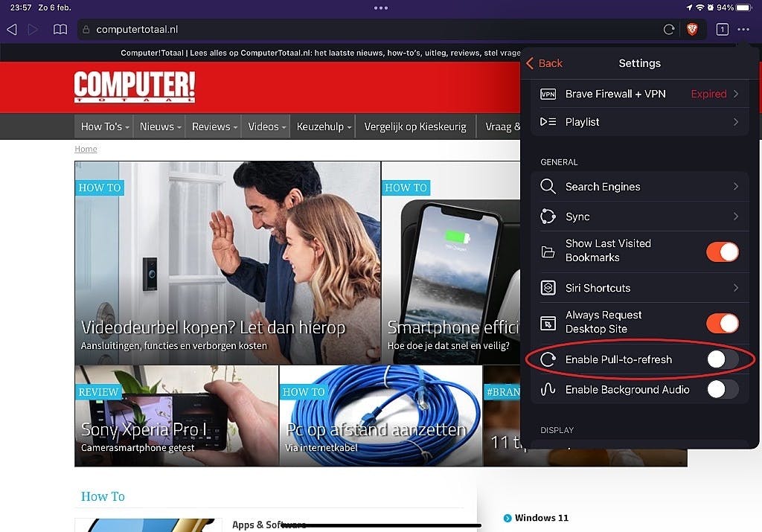Expand the Reviews dropdown menu
Image resolution: width=762 pixels, height=532 pixels.
click(x=214, y=126)
